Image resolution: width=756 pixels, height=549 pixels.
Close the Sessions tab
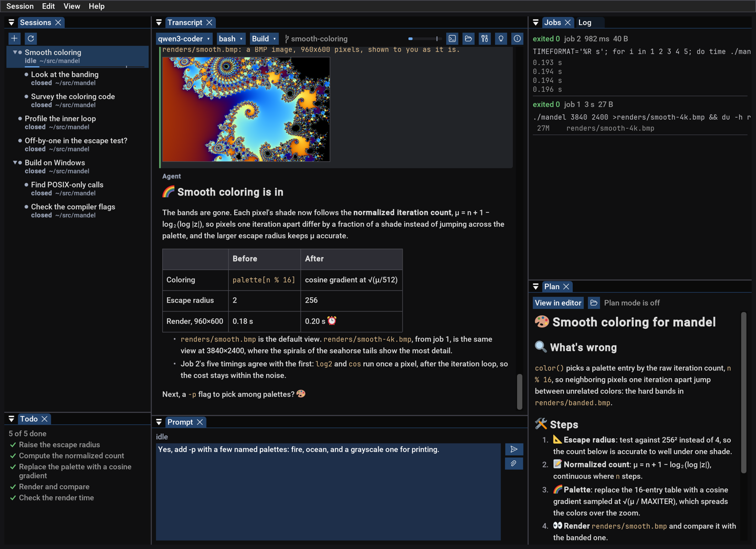[58, 23]
